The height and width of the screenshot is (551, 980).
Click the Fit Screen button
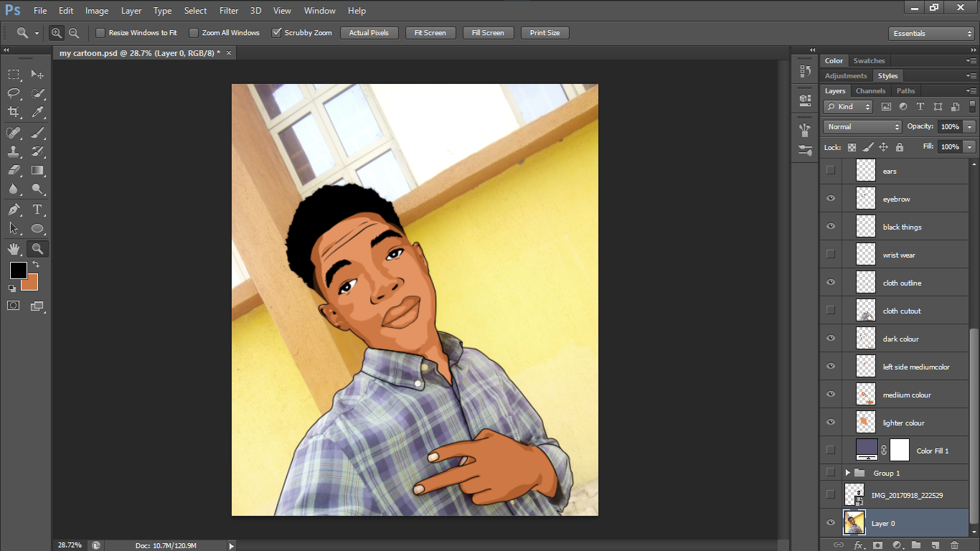pos(430,33)
